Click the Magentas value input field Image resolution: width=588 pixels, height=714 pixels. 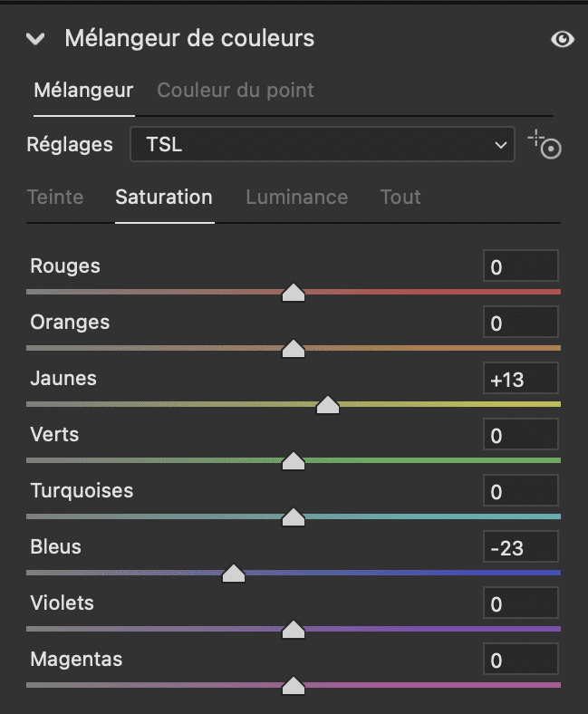[520, 661]
